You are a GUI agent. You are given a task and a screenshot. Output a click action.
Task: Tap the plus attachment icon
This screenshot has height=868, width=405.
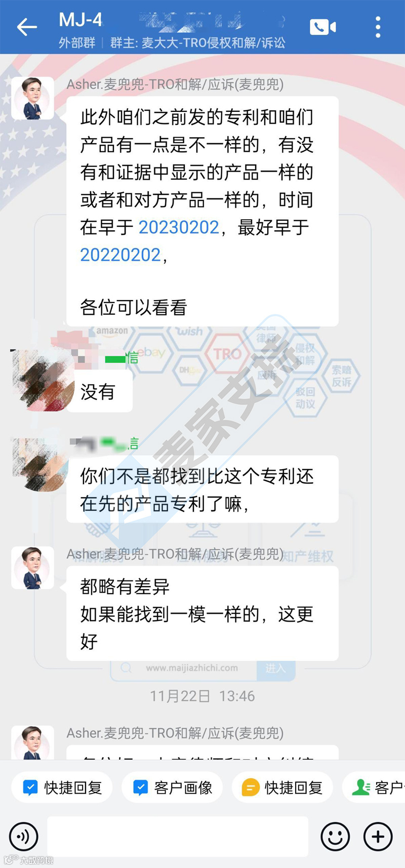pyautogui.click(x=378, y=836)
